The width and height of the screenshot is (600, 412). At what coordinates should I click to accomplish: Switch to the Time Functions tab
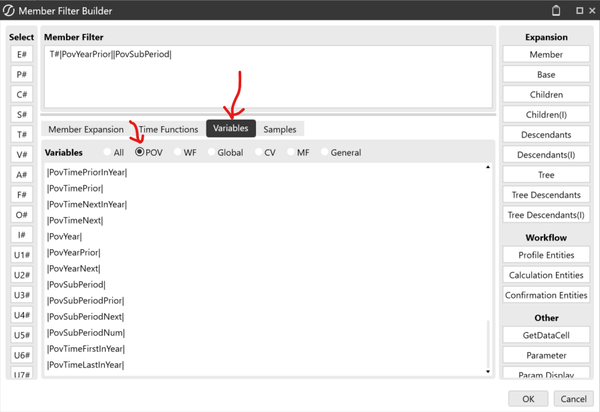(168, 129)
